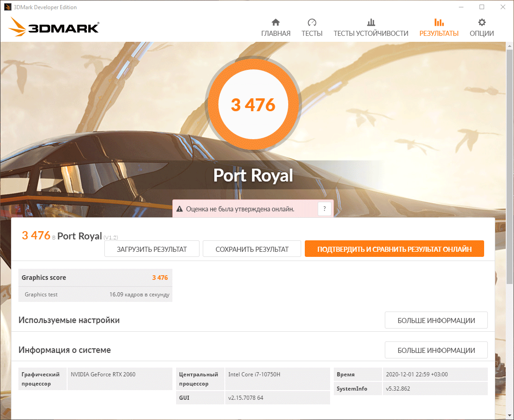Click the home icon above ГЛАВНАЯ
Screen dimensions: 514x420
(276, 22)
